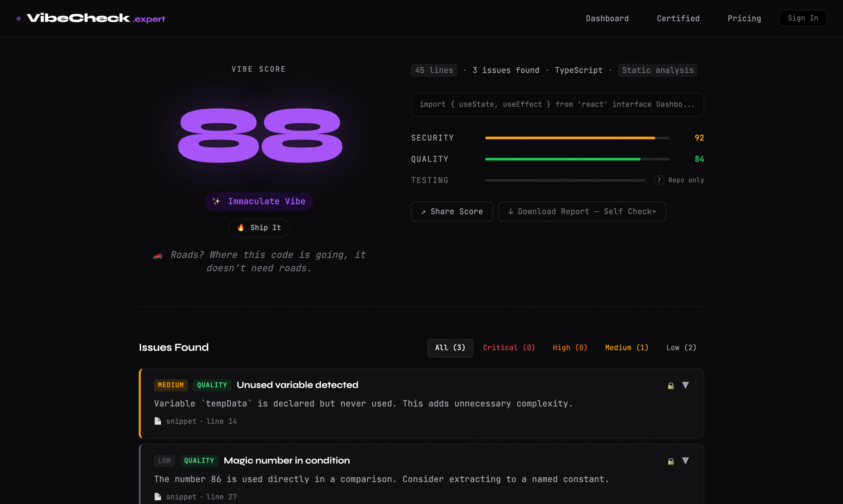Click the sparkle icon beside Immaculate Vibe
The width and height of the screenshot is (843, 504).
pos(216,201)
